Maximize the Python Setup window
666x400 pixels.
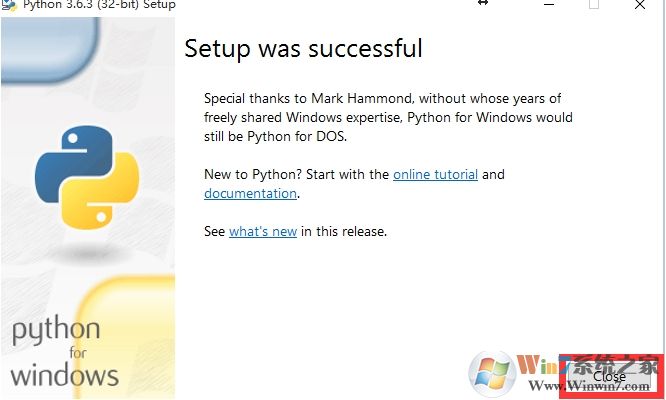(x=594, y=4)
